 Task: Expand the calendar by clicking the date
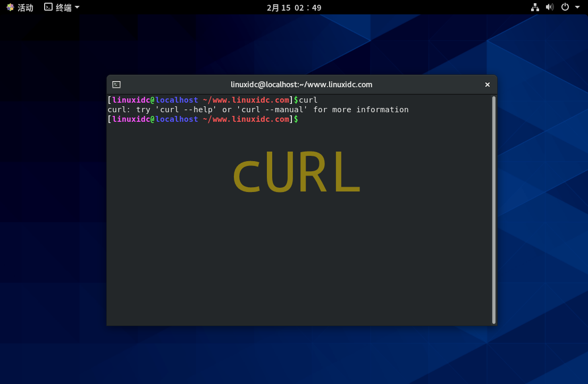click(294, 7)
